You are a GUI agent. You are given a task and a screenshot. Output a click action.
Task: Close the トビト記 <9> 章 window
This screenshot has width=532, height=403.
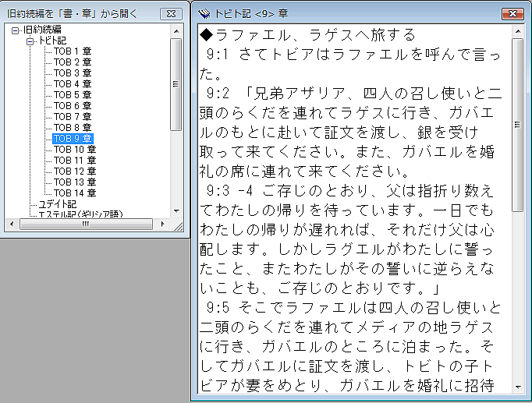point(512,13)
